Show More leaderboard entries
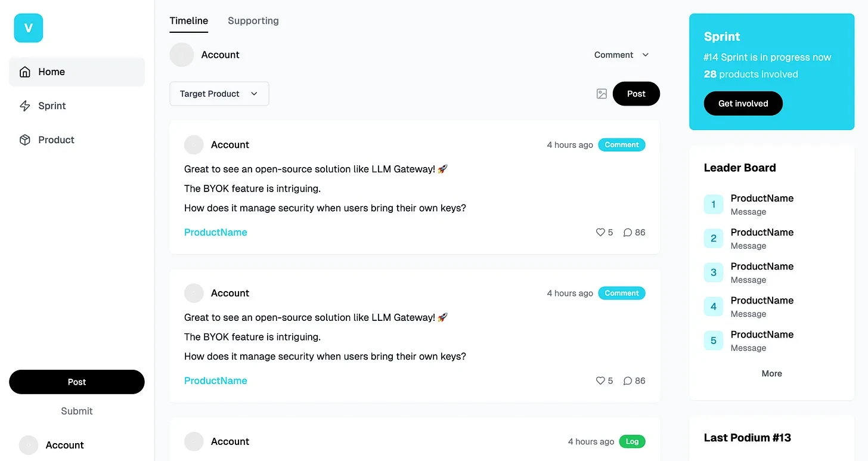 (x=771, y=374)
